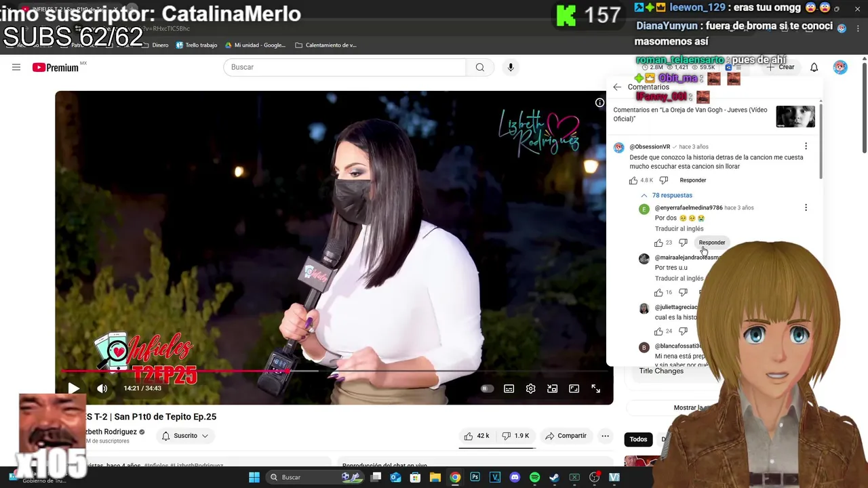This screenshot has height=488, width=868.
Task: Like the ObsessionVR comment with 4.8 K
Action: click(x=633, y=180)
